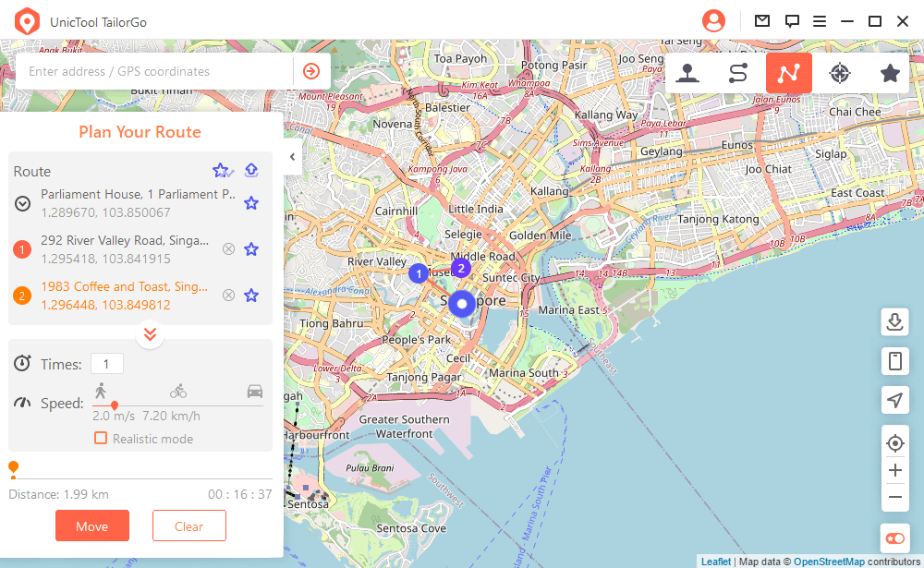Click the Move button
The width and height of the screenshot is (924, 568).
click(x=91, y=526)
